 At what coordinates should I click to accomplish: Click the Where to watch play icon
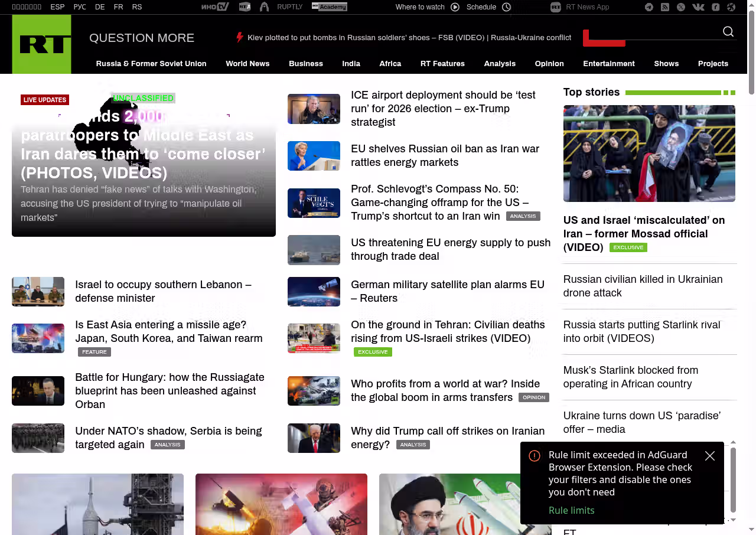(x=455, y=7)
